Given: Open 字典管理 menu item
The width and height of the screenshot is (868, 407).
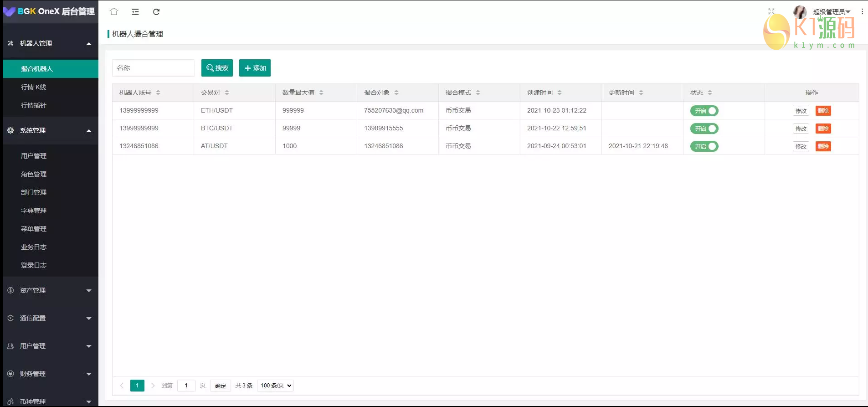Looking at the screenshot, I should tap(51, 211).
